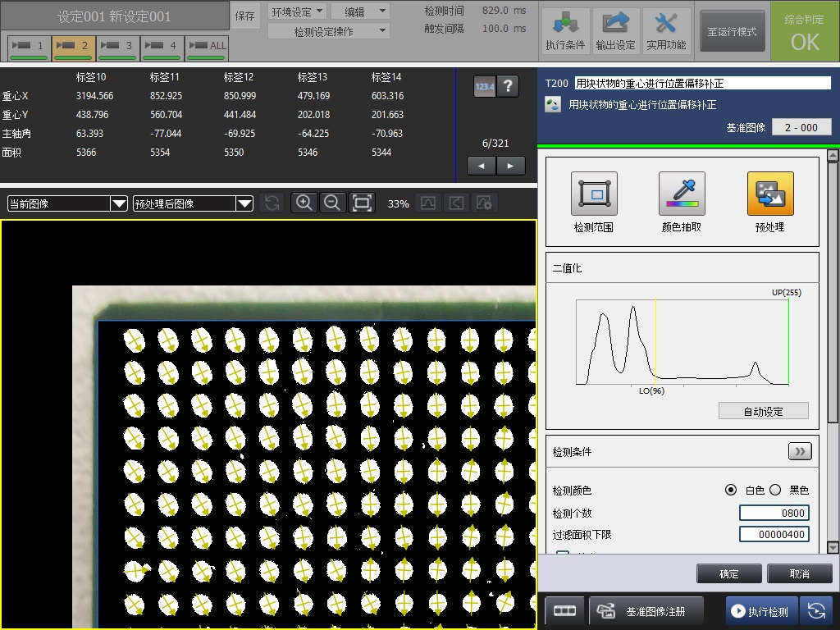Viewport: 840px width, 630px height.
Task: Switch to camera 3 tab
Action: (118, 47)
